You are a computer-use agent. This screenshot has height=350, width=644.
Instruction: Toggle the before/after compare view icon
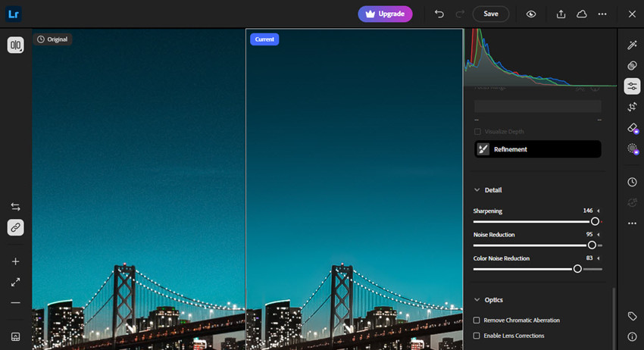(16, 45)
